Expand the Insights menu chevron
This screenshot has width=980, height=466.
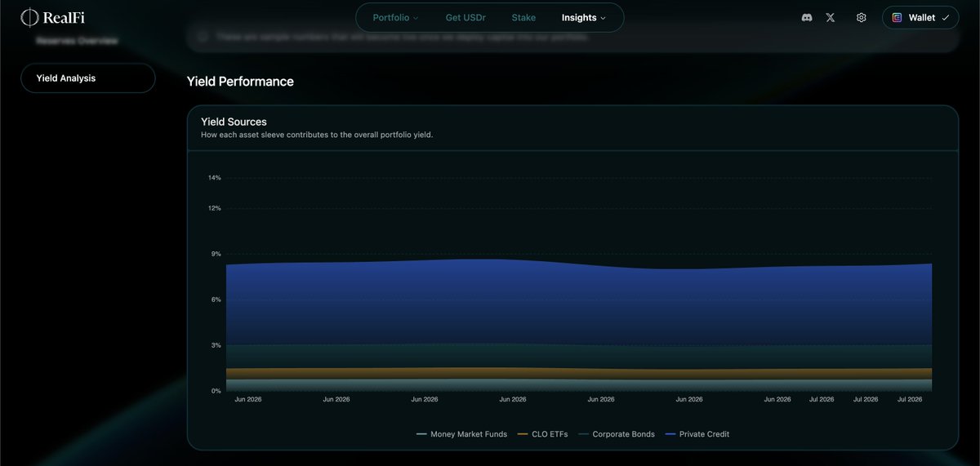tap(604, 18)
